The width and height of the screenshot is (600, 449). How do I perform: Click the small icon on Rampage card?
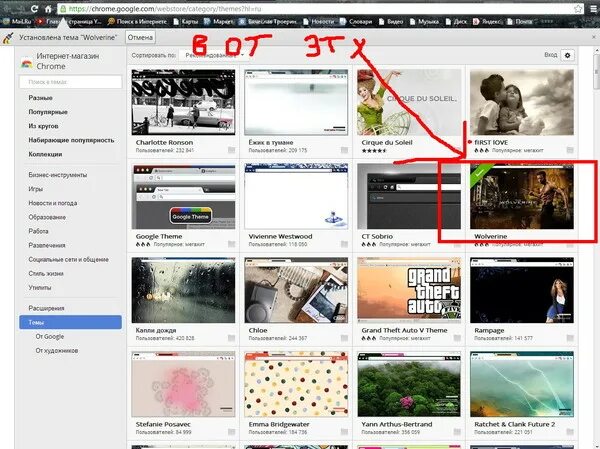[x=570, y=338]
